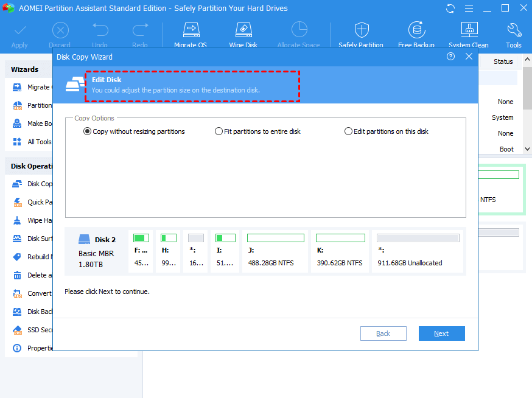The height and width of the screenshot is (398, 532).
Task: Click the Next button
Action: pyautogui.click(x=442, y=333)
